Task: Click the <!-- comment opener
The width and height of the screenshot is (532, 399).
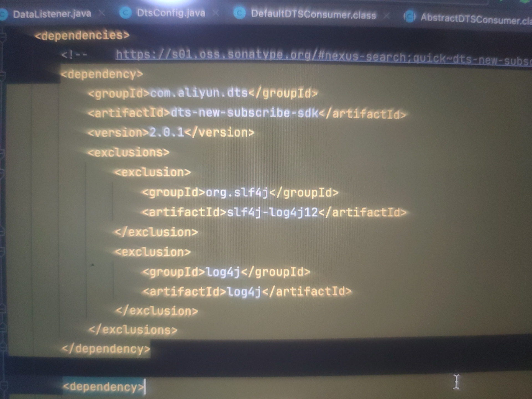Action: coord(74,55)
